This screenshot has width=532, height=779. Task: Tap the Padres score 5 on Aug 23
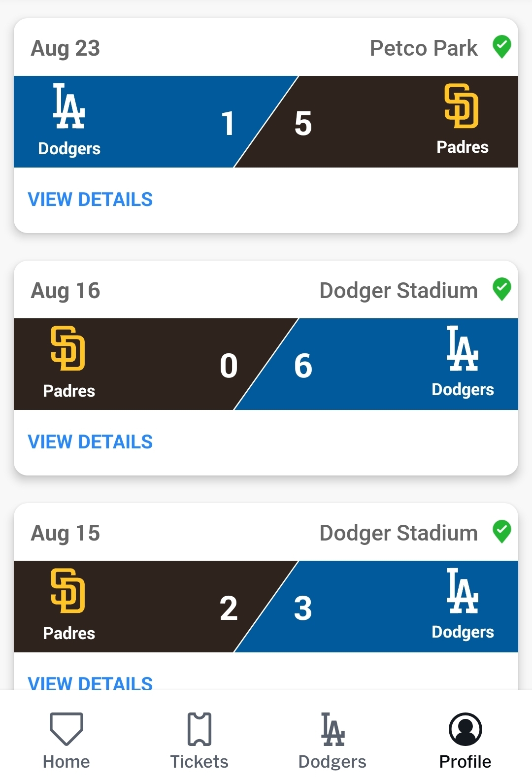(303, 123)
